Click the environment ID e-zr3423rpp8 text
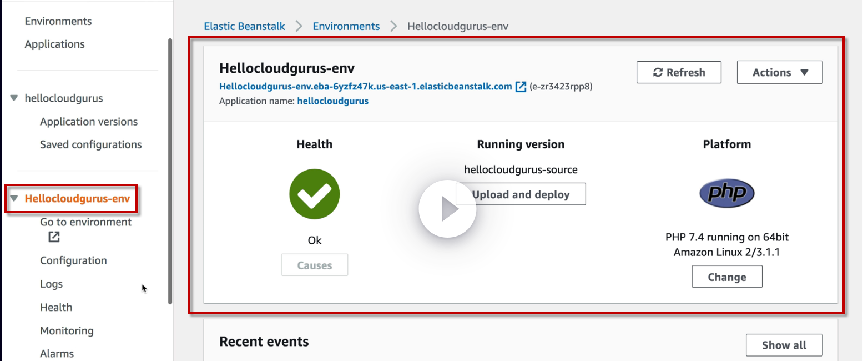Viewport: 868px width, 361px height. [561, 87]
